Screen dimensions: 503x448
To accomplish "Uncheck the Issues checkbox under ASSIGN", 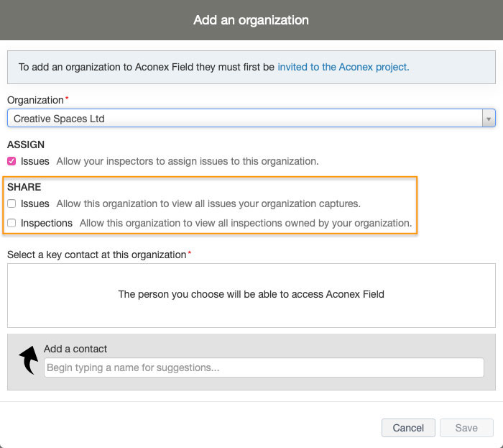I will click(11, 161).
